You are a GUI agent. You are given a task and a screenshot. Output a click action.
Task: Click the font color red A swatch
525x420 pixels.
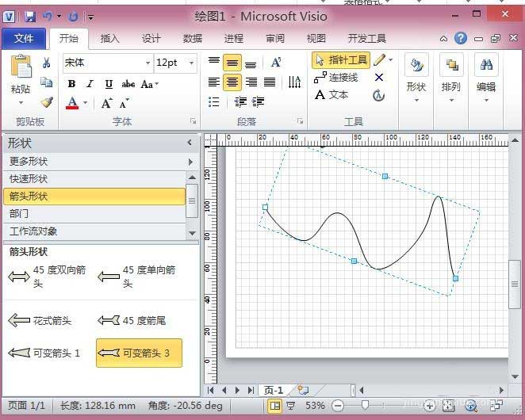tap(72, 103)
